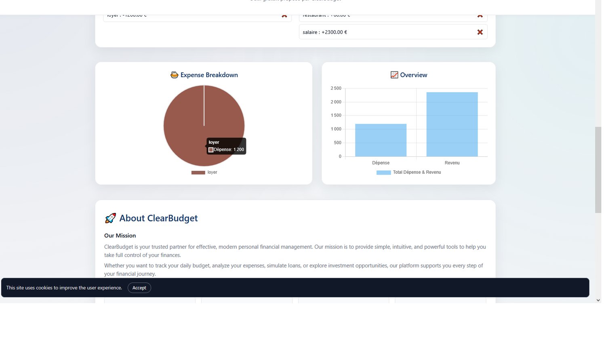Viewport: 606px width, 364px height.
Task: Click the Expense Breakdown title text
Action: (209, 75)
